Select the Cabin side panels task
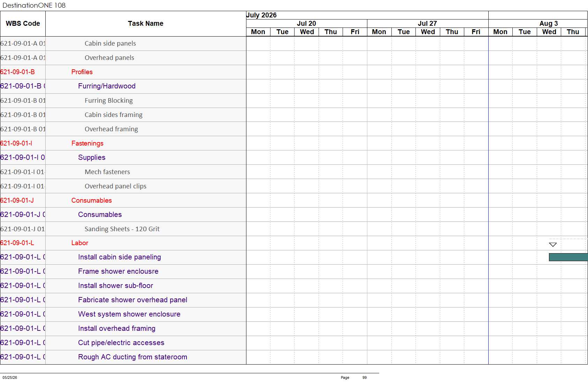The width and height of the screenshot is (588, 382). click(110, 43)
